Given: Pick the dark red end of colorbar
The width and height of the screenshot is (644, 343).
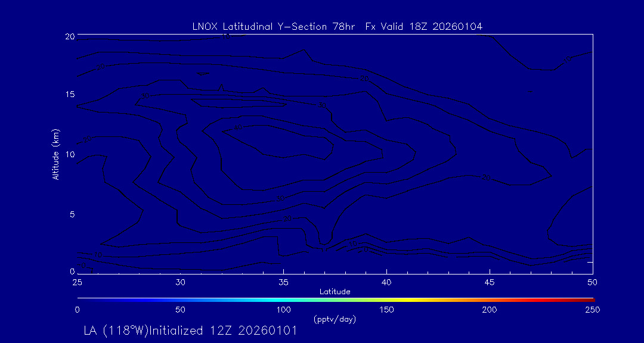Looking at the screenshot, I should click(590, 300).
